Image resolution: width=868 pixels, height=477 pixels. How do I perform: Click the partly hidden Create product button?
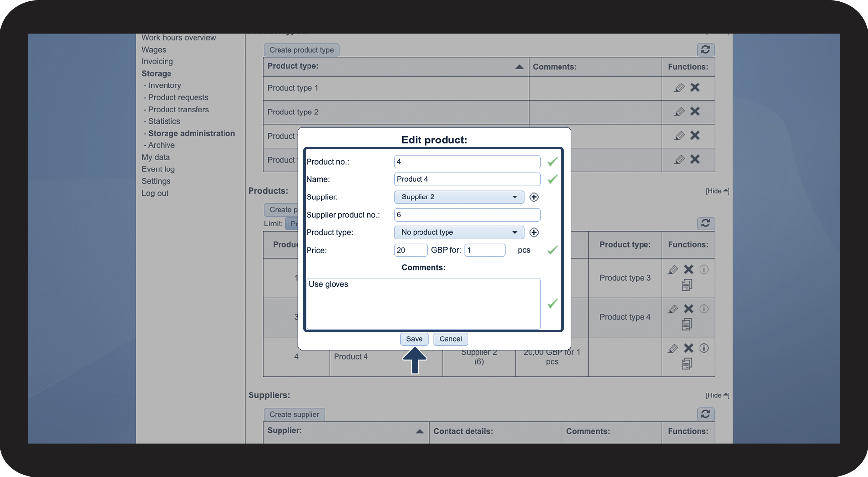281,210
